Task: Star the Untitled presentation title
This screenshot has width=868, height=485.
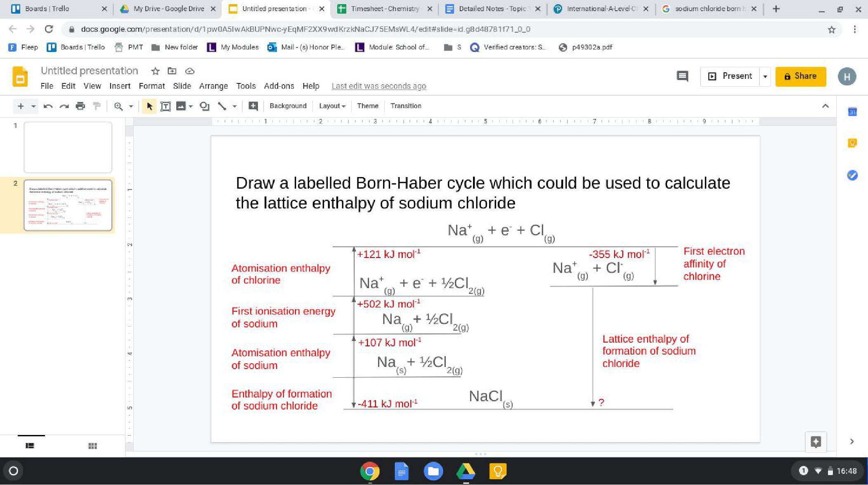Action: point(155,71)
